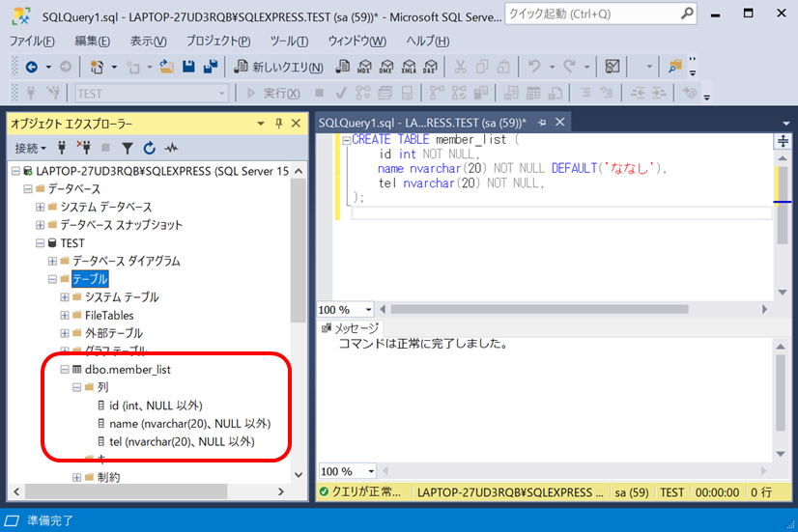This screenshot has height=532, width=798.
Task: Open the editor zoom 100 % dropdown
Action: (x=368, y=310)
